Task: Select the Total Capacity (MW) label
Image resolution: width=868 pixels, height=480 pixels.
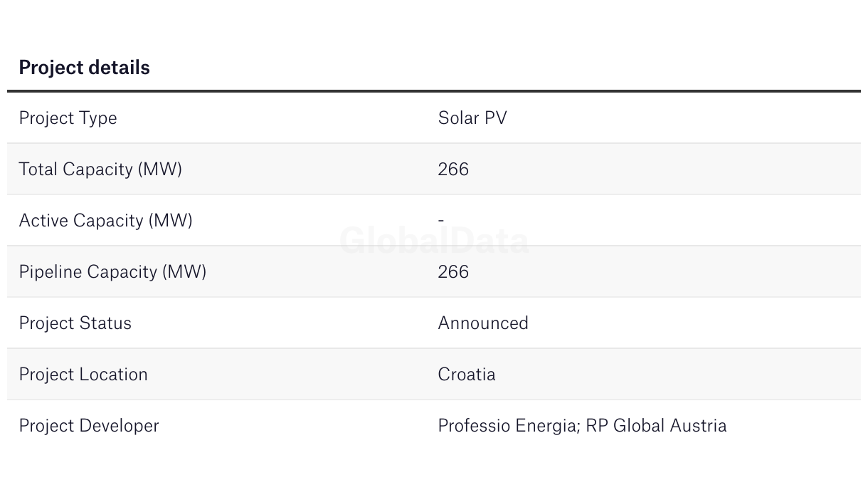Action: point(100,169)
